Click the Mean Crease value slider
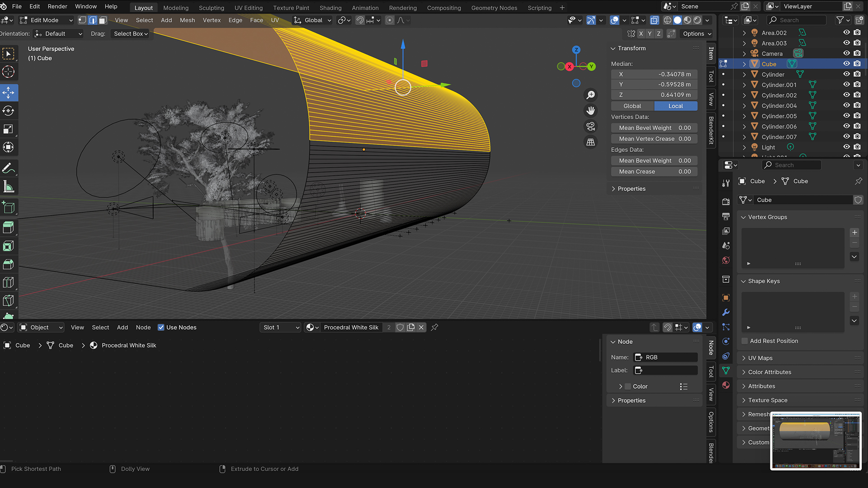Viewport: 868px width, 488px height. (x=654, y=172)
